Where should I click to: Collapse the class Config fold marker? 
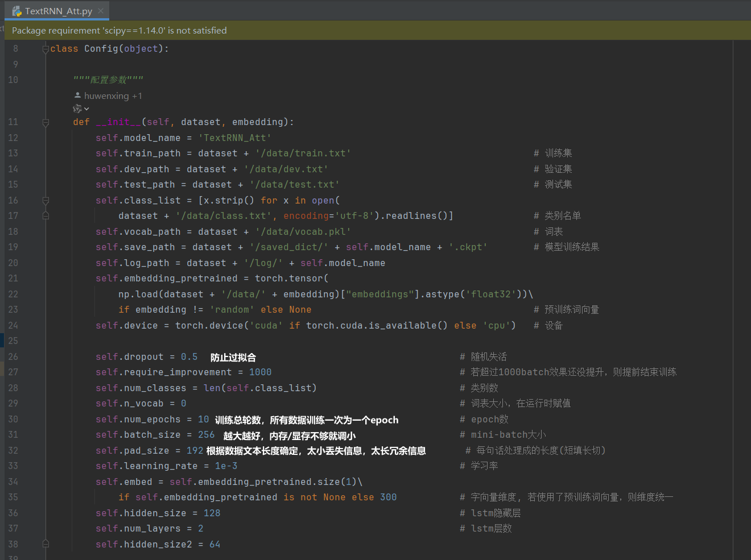46,49
